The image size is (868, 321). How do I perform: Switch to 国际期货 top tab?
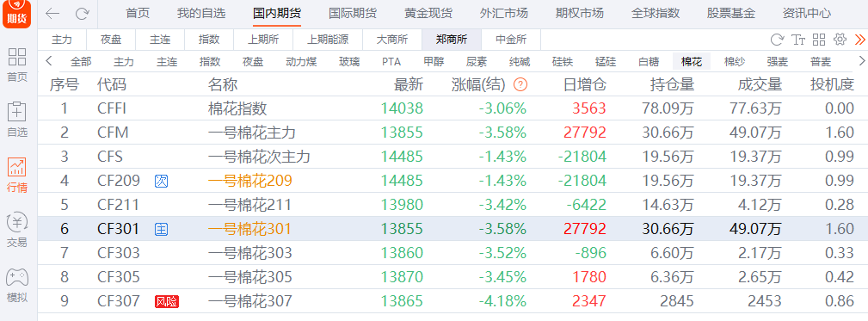(x=352, y=13)
